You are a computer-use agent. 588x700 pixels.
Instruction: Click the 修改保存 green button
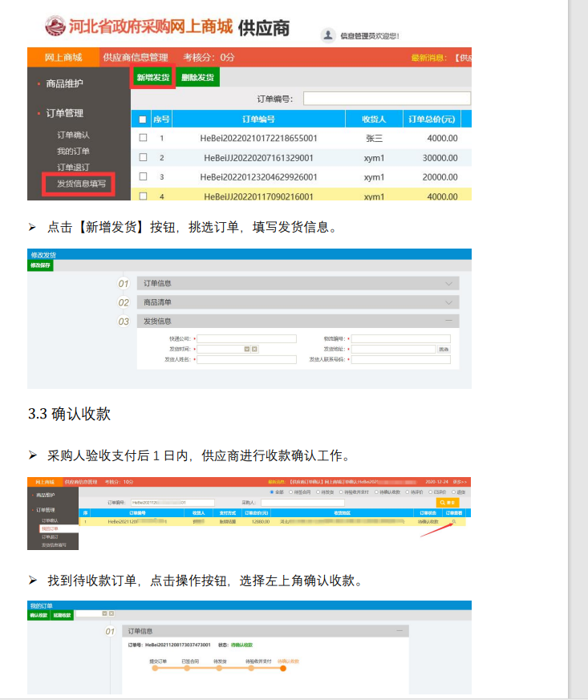(x=40, y=265)
